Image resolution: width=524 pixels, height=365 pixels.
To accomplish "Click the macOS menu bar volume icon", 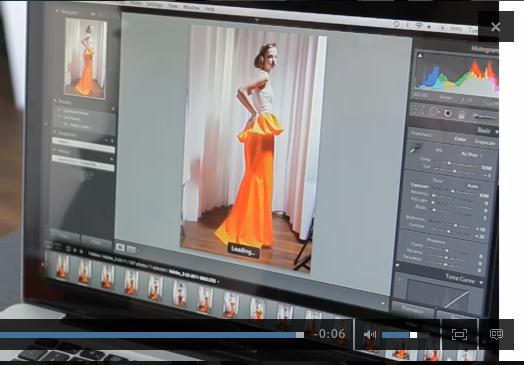I will coord(429,27).
